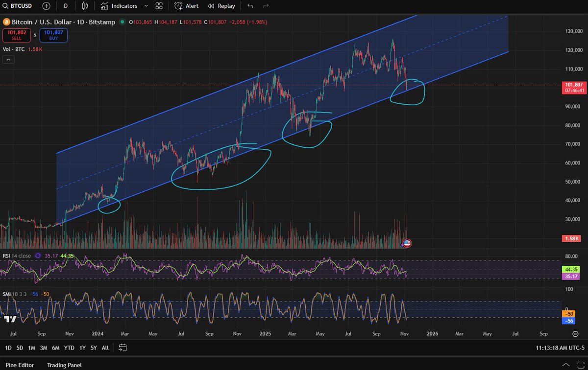Collapse the chart legend with the caret
The width and height of the screenshot is (588, 370).
point(8,60)
